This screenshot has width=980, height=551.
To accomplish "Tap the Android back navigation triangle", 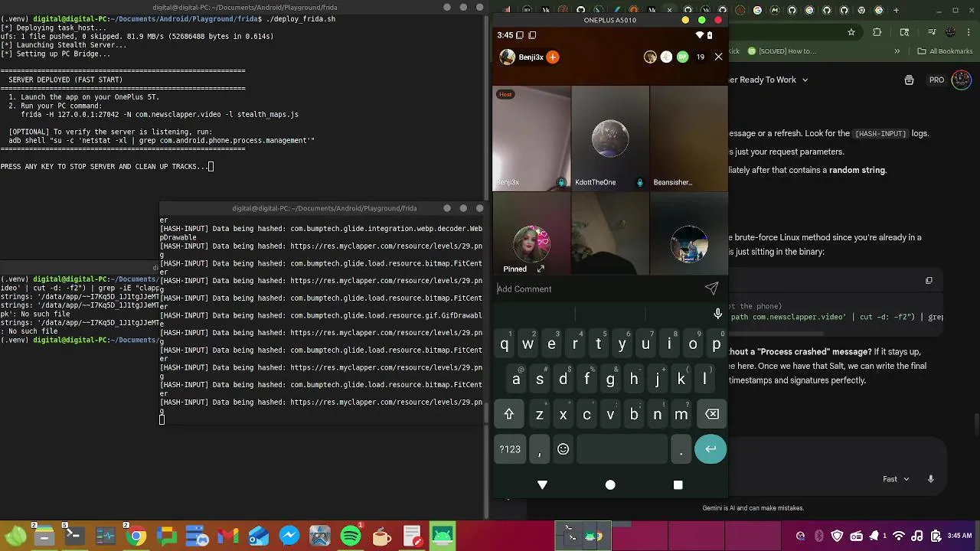I will 542,485.
